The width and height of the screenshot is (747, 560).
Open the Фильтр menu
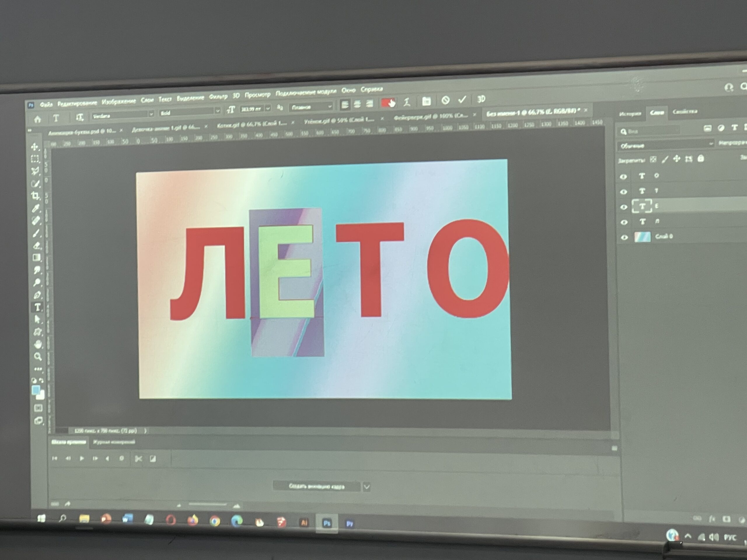218,97
